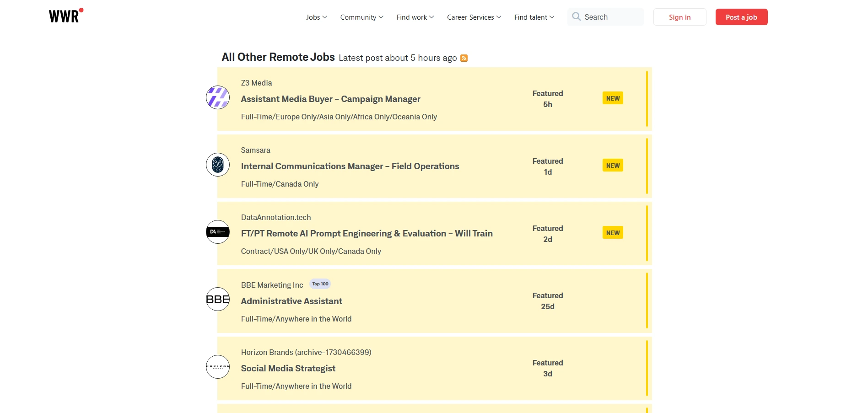Open Z3 Media company logo
Viewport: 868px width, 413px height.
point(218,97)
